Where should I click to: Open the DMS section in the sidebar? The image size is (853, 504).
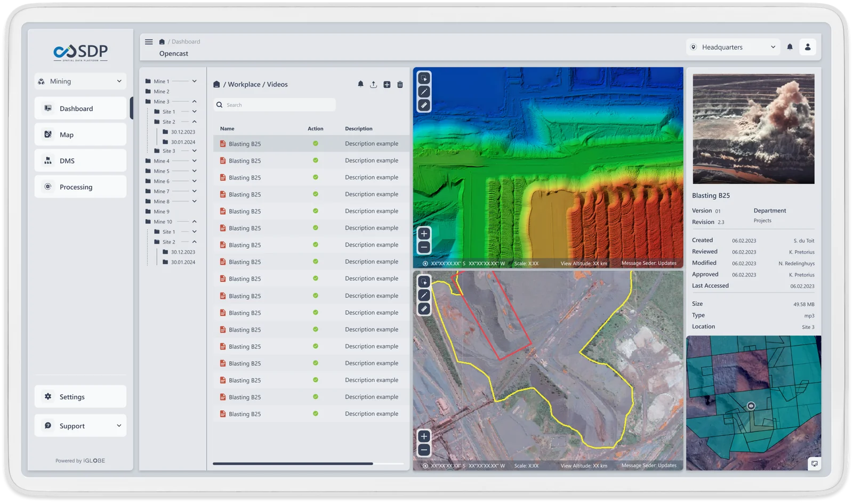80,160
